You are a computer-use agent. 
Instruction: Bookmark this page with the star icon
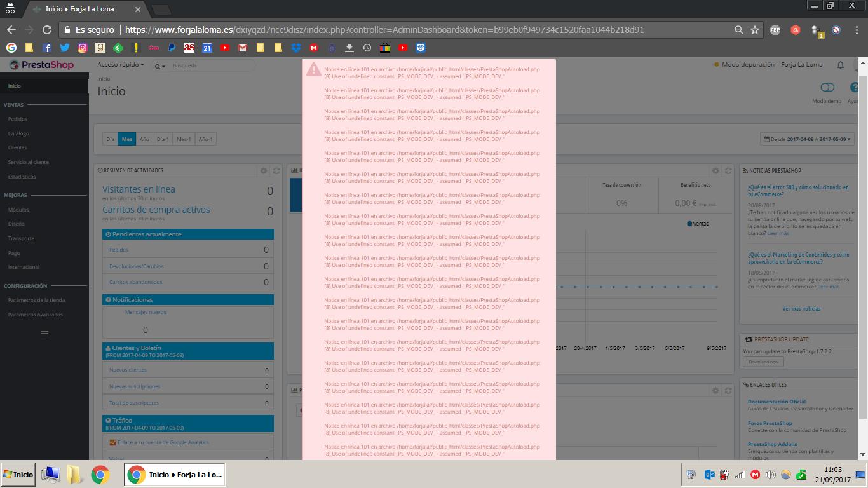point(755,30)
